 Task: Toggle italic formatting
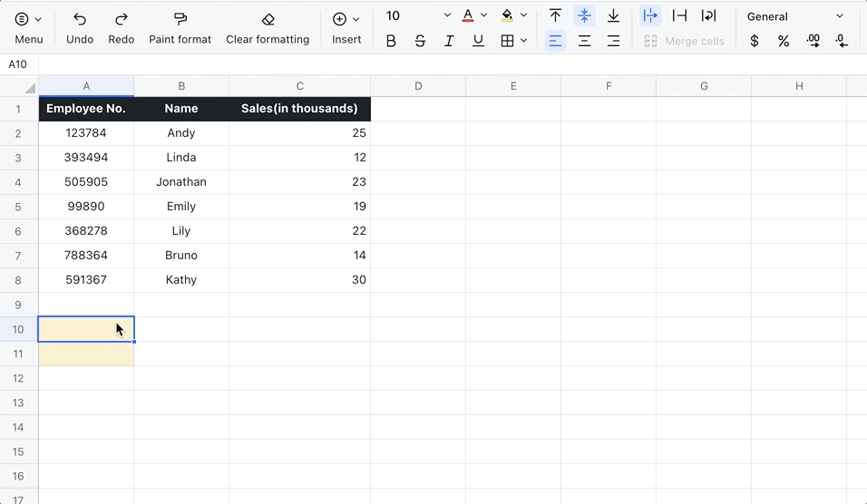(x=449, y=41)
